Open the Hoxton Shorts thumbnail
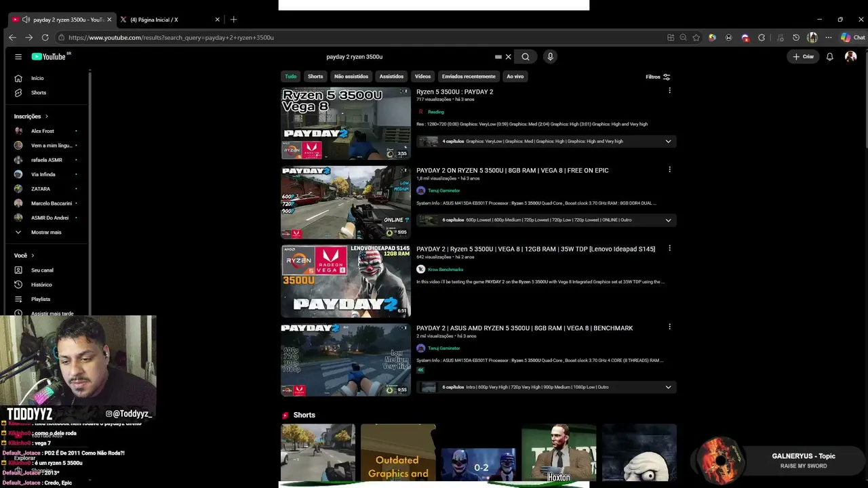The image size is (868, 488). [x=559, y=453]
